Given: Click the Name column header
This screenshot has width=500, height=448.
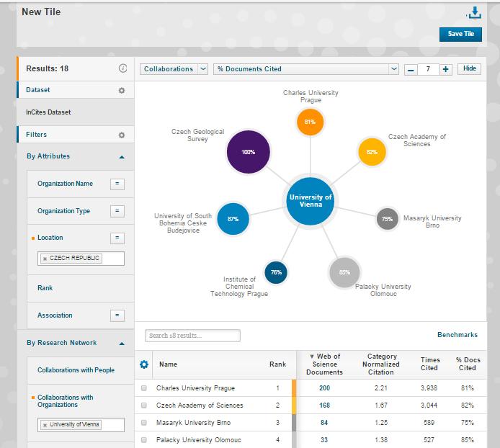Looking at the screenshot, I should [168, 364].
